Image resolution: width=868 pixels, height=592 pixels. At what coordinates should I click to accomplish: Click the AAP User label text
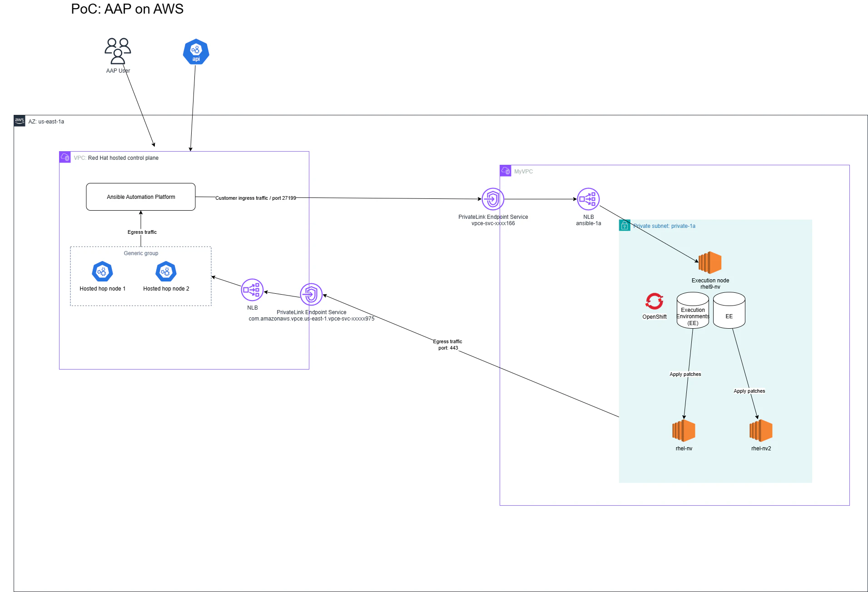pyautogui.click(x=118, y=71)
